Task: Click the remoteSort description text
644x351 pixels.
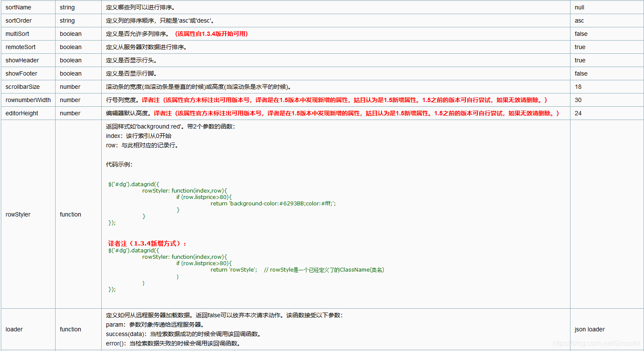Action: pyautogui.click(x=146, y=47)
